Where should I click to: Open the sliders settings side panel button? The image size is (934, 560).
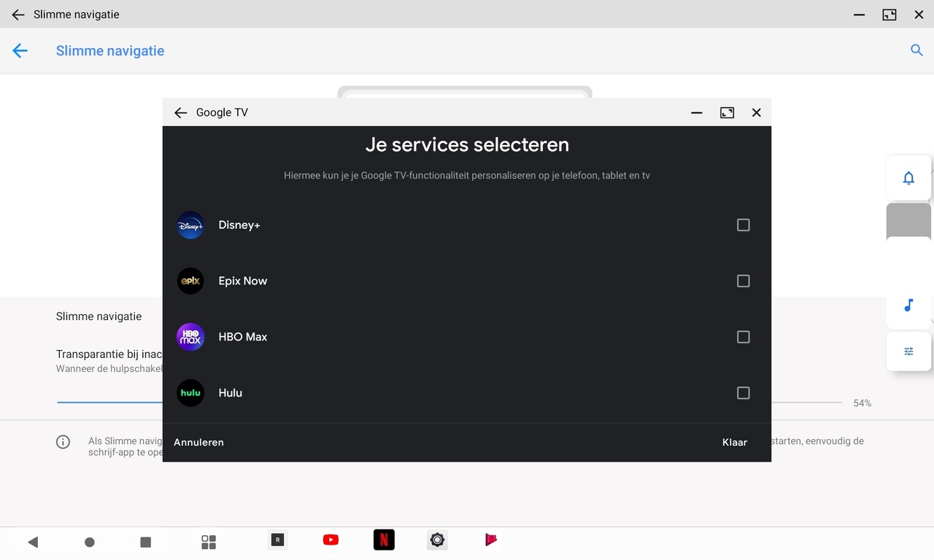point(908,351)
